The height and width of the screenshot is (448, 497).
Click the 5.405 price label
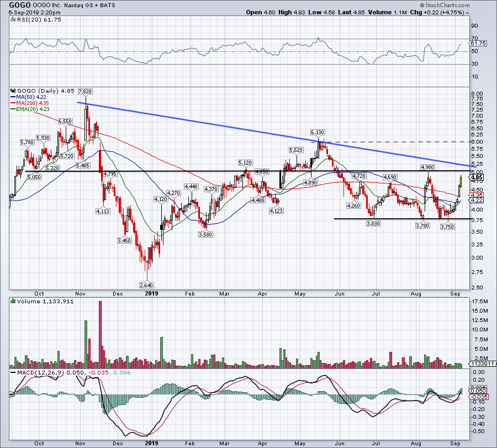tap(83, 165)
